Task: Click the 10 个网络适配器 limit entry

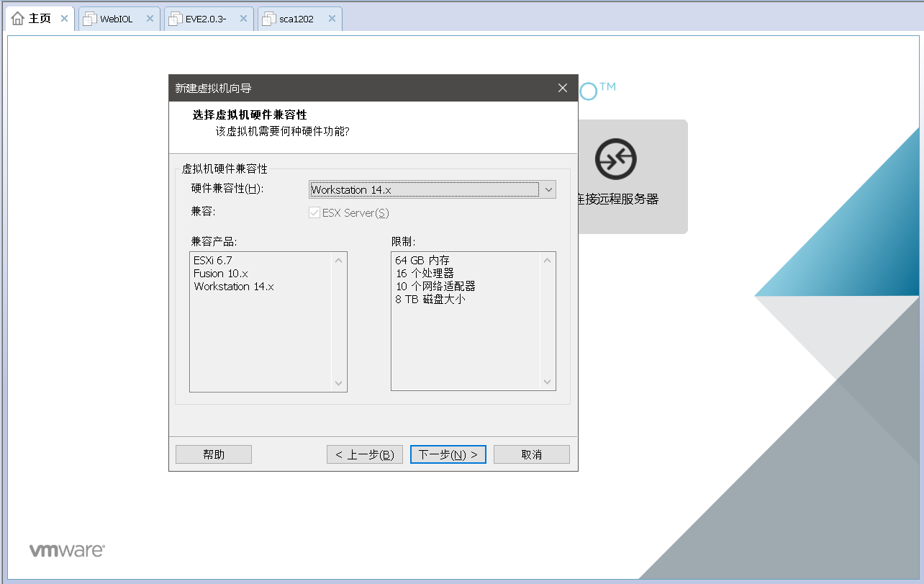Action: click(x=435, y=286)
